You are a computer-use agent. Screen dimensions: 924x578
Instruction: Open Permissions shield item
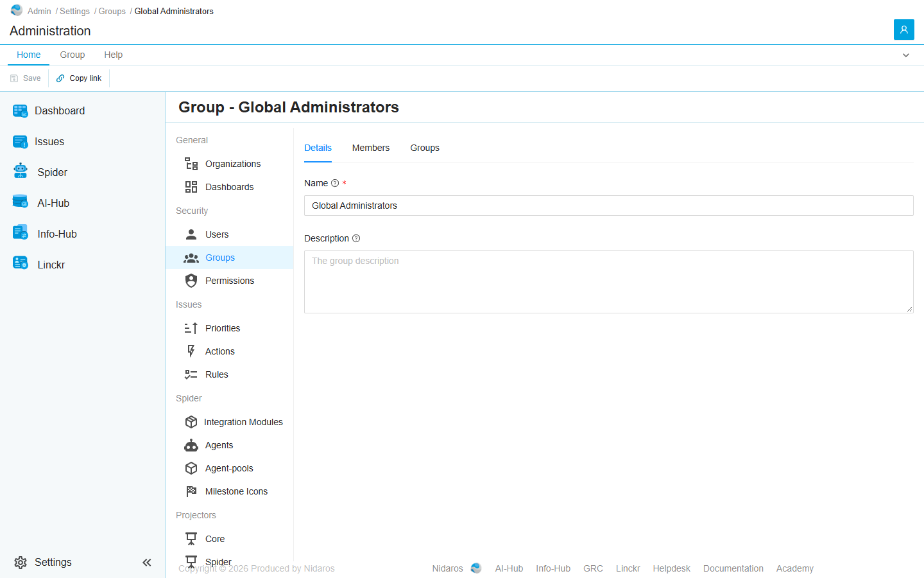click(x=230, y=281)
